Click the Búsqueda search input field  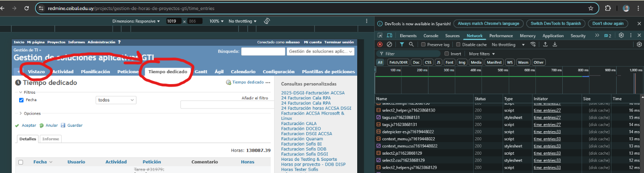tap(263, 51)
